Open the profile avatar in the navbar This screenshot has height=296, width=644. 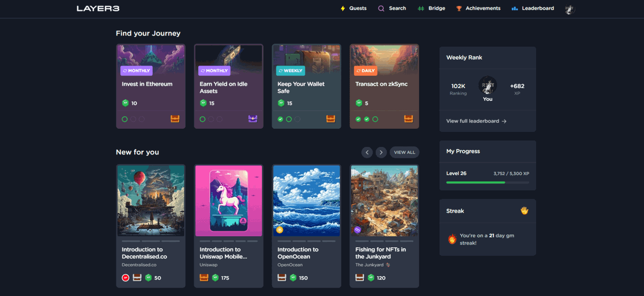(569, 9)
